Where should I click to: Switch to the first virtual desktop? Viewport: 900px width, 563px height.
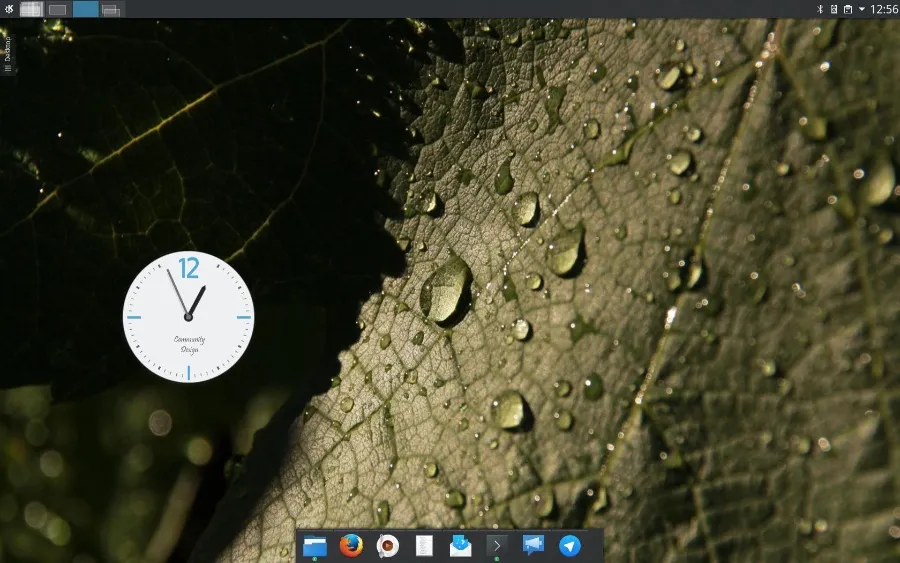(31, 9)
